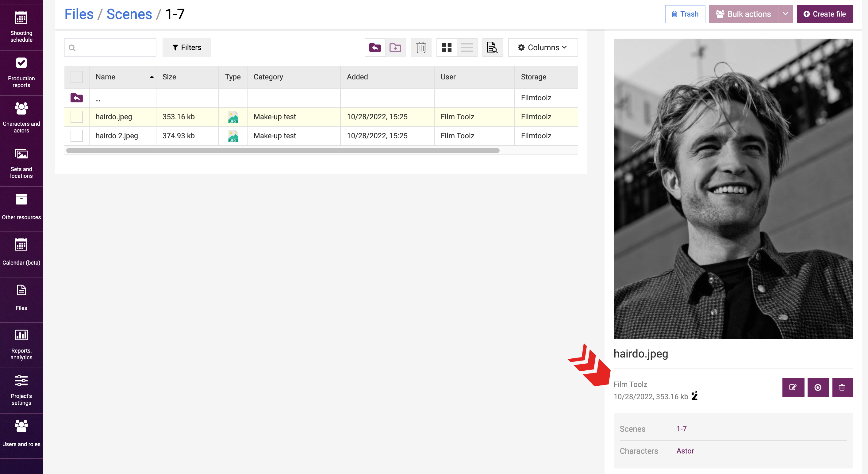This screenshot has height=474, width=868.
Task: Go to the Files breadcrumb
Action: coord(79,14)
